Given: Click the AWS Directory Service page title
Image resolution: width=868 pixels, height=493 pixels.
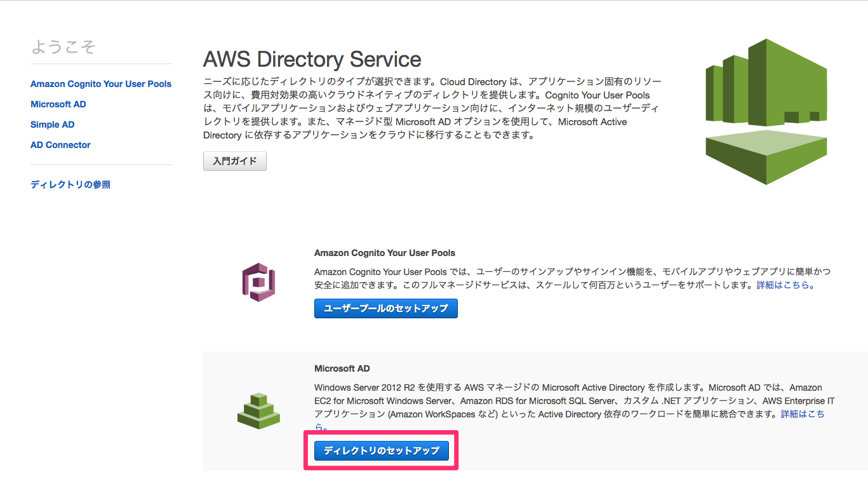Looking at the screenshot, I should (312, 59).
